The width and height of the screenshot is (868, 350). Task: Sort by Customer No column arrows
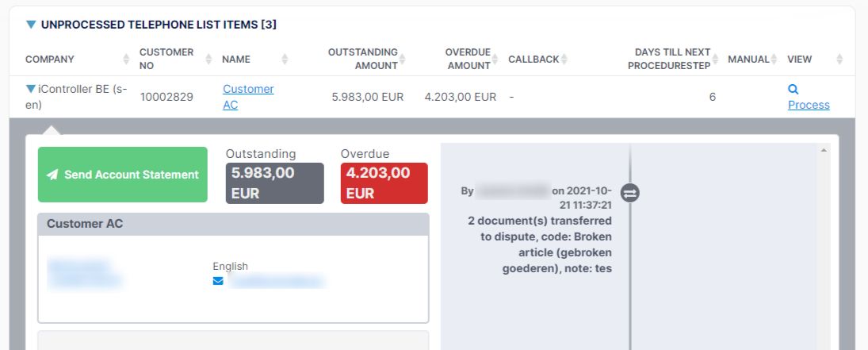point(208,60)
